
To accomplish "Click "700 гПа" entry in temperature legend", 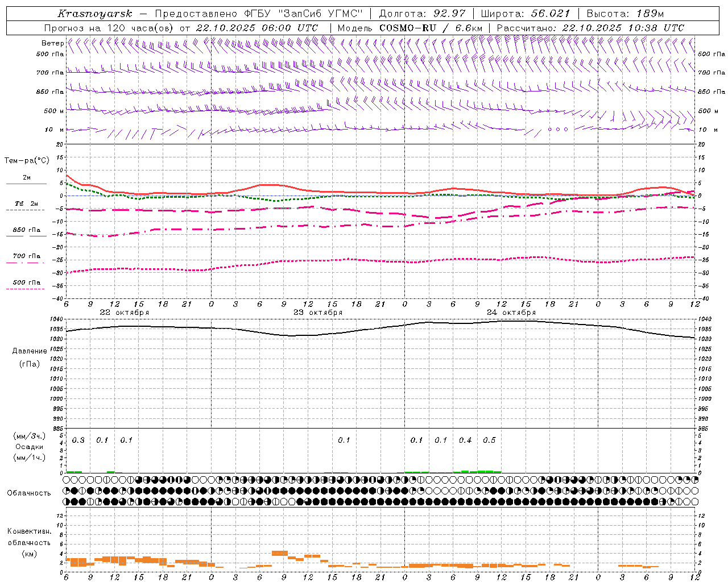I will 26,256.
